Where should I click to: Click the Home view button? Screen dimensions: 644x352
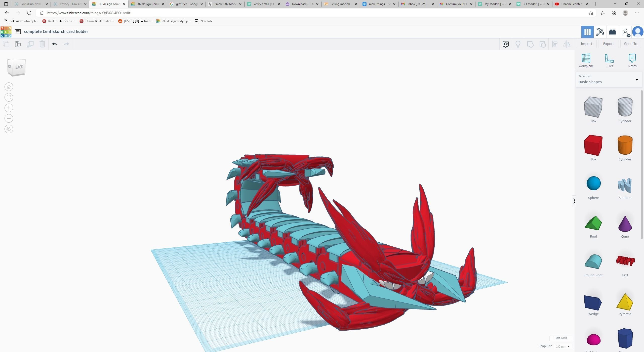pyautogui.click(x=9, y=87)
